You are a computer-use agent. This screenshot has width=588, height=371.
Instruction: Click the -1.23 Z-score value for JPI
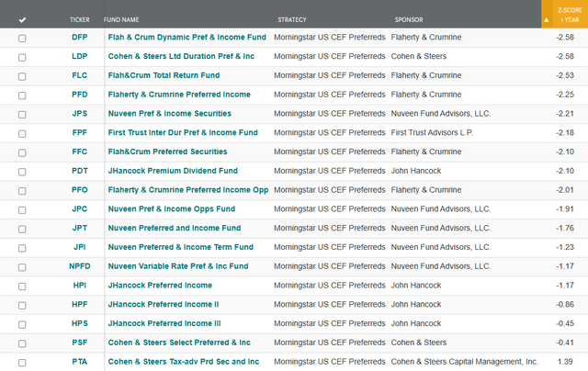pyautogui.click(x=565, y=247)
